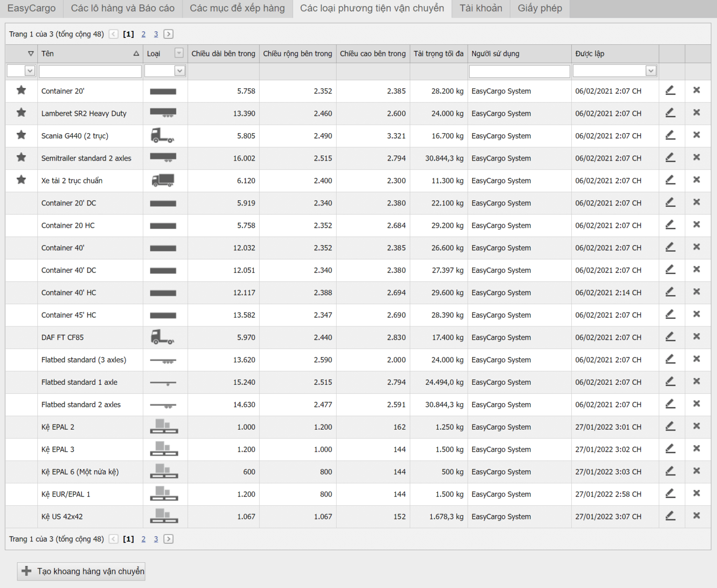Switch to Các lô hàng và Báo cáo tab
Viewport: 717px width, 588px height.
coord(122,8)
